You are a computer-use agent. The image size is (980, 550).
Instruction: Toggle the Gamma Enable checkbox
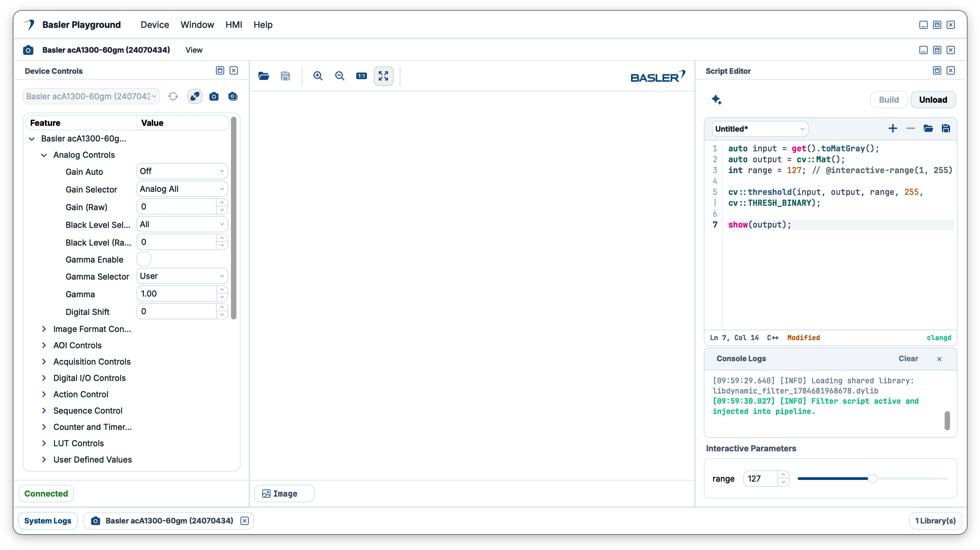[144, 259]
